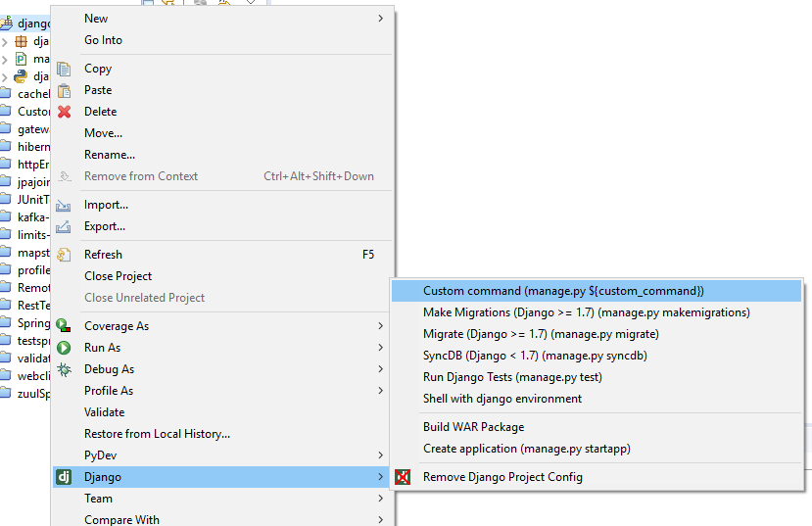This screenshot has height=526, width=812.
Task: Select the zuulSp project folder
Action: 24,394
